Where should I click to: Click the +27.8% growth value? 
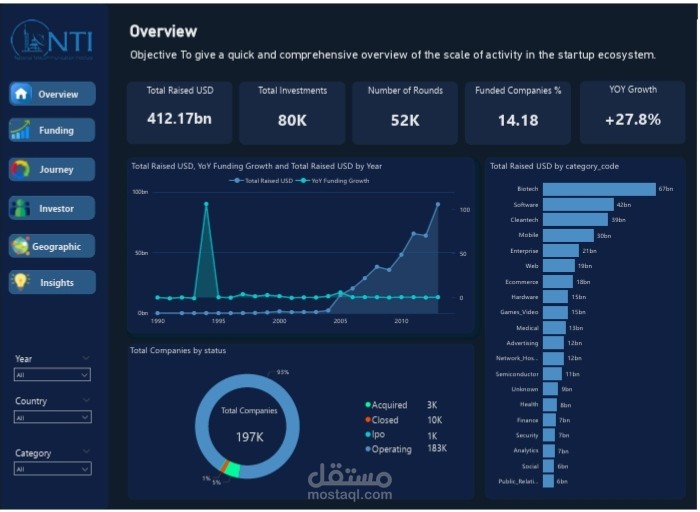(633, 119)
